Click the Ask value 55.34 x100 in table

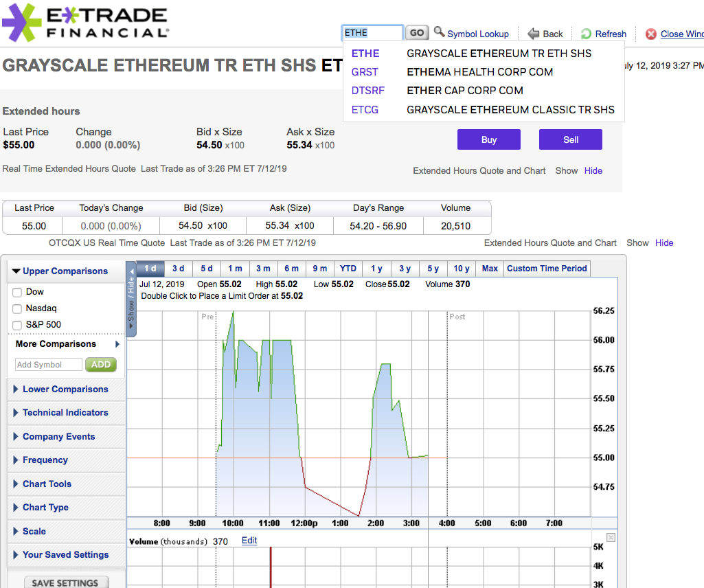click(290, 225)
